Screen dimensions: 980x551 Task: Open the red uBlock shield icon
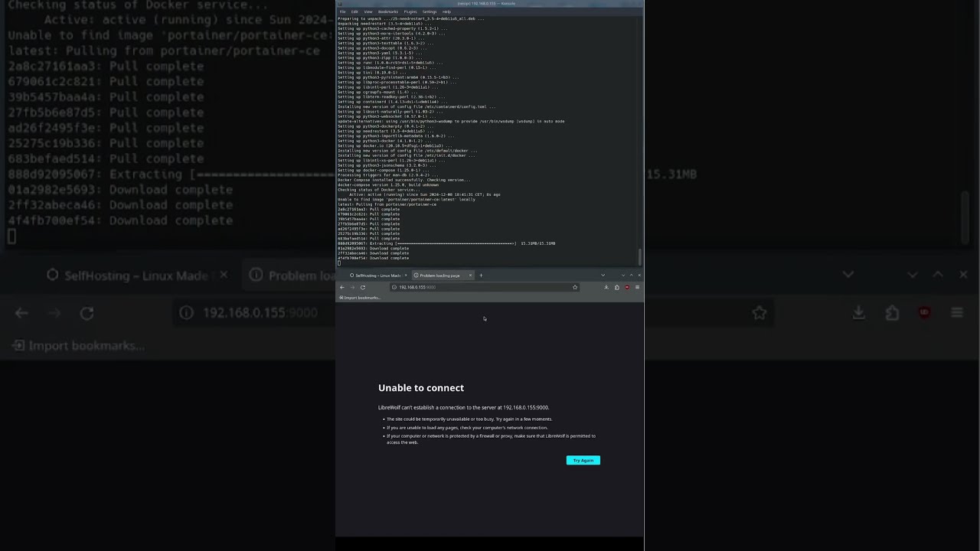point(627,287)
